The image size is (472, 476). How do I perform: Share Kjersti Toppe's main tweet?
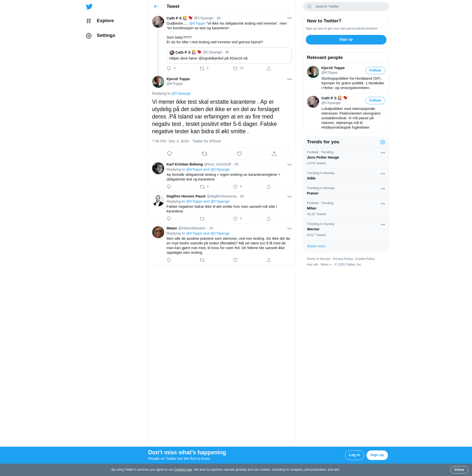274,154
